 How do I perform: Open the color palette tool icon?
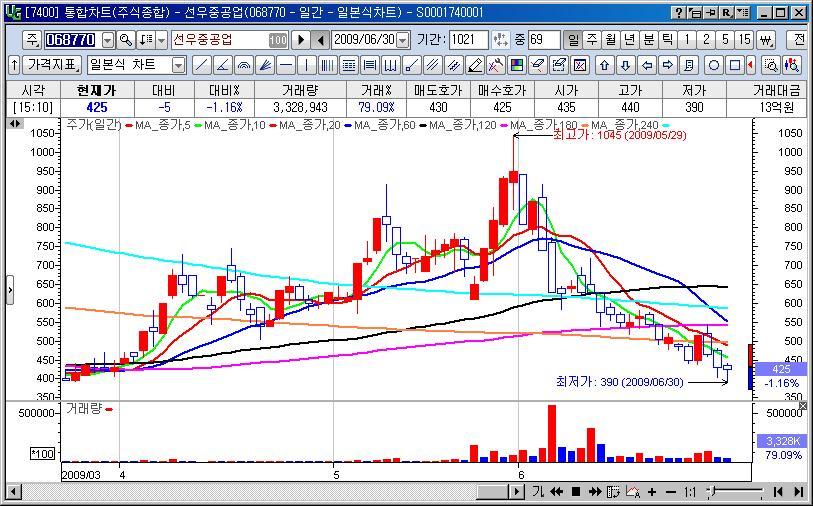pyautogui.click(x=517, y=65)
